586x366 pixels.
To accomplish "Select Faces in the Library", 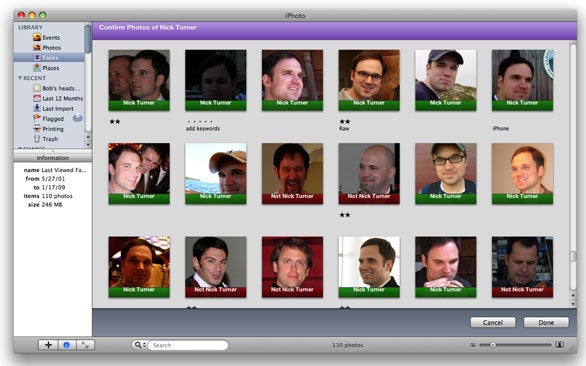I will click(x=49, y=58).
